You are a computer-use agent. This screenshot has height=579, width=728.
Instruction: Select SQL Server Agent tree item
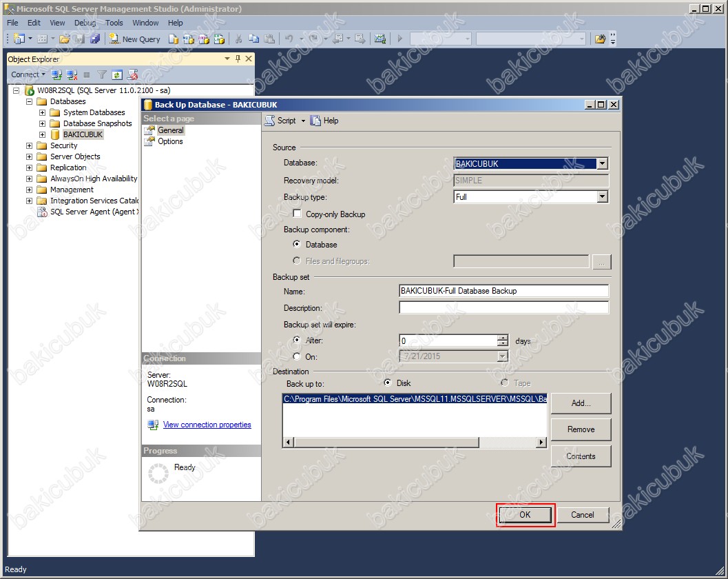click(94, 212)
